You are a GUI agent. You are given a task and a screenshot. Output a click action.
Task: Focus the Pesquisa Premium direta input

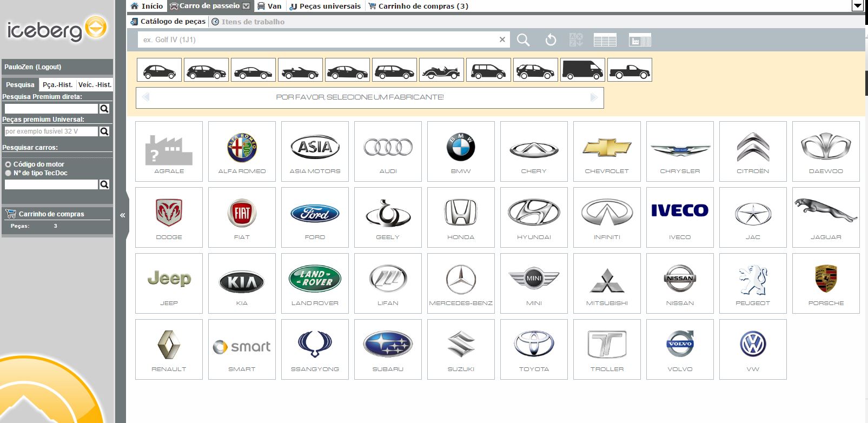coord(51,109)
